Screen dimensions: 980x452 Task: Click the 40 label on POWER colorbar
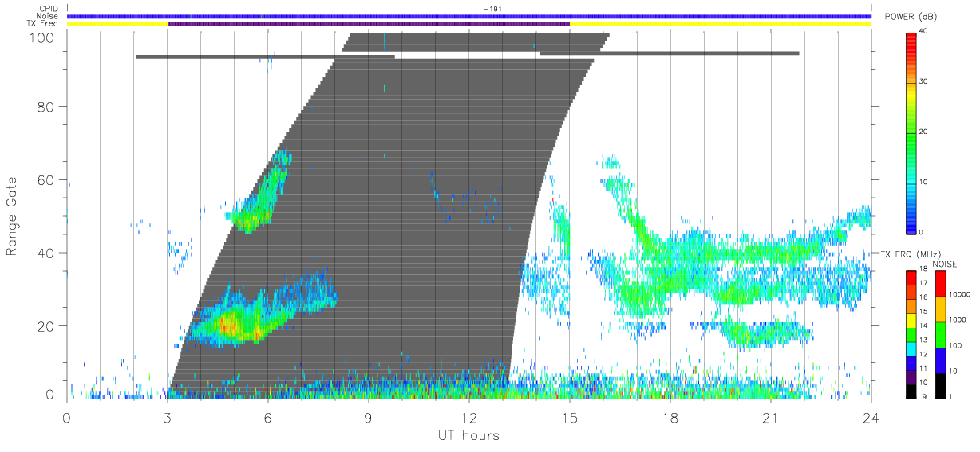(x=924, y=32)
